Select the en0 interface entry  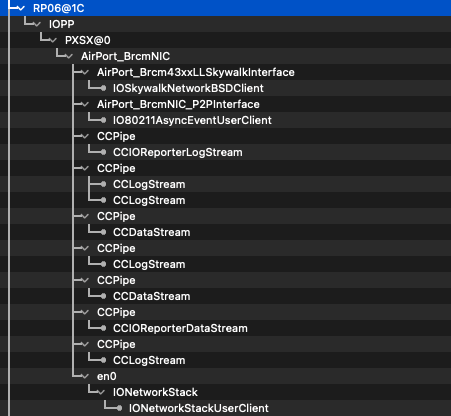[x=107, y=376]
